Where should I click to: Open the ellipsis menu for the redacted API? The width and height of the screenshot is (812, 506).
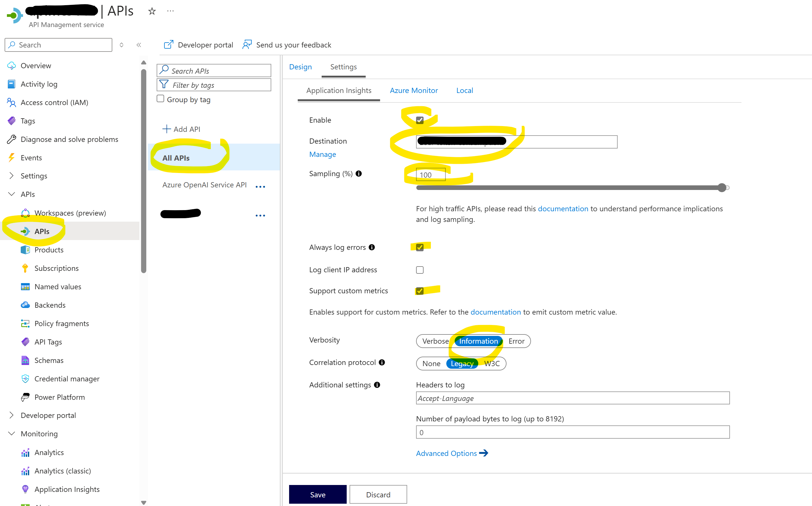[x=260, y=216]
